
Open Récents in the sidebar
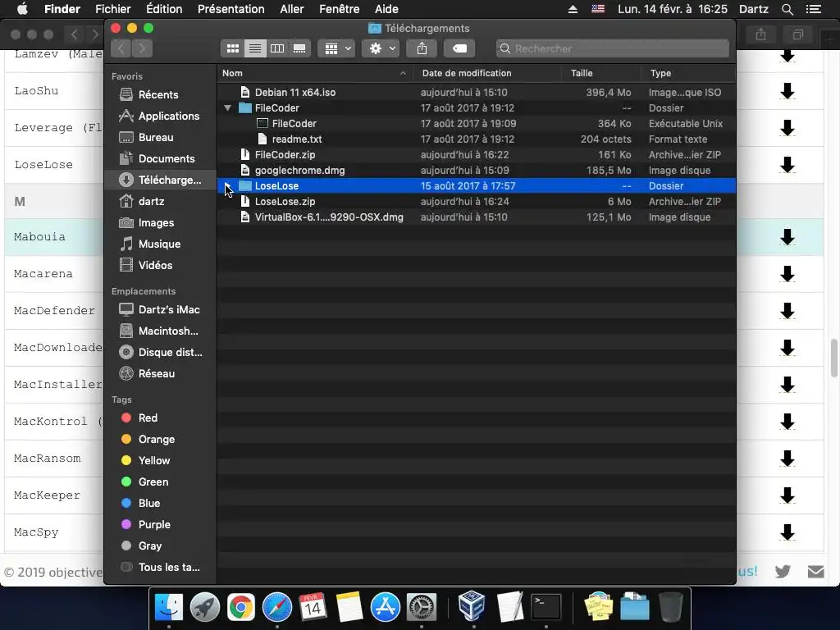(161, 95)
